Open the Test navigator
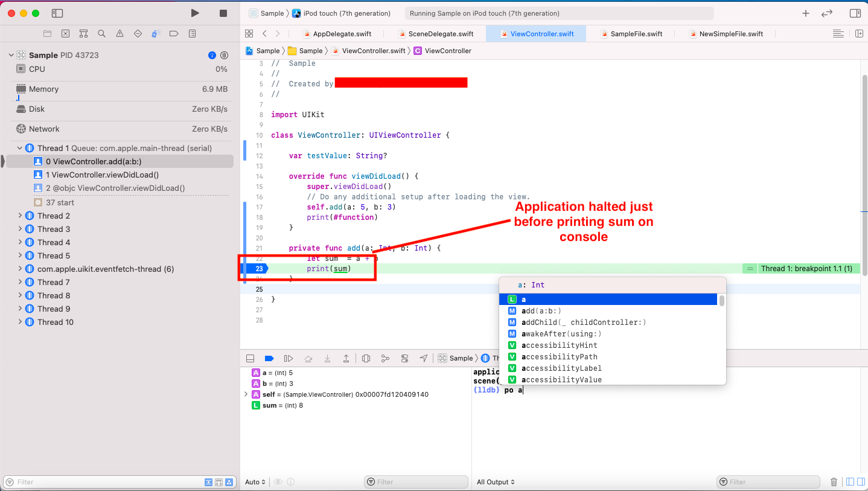The image size is (868, 491). [138, 34]
